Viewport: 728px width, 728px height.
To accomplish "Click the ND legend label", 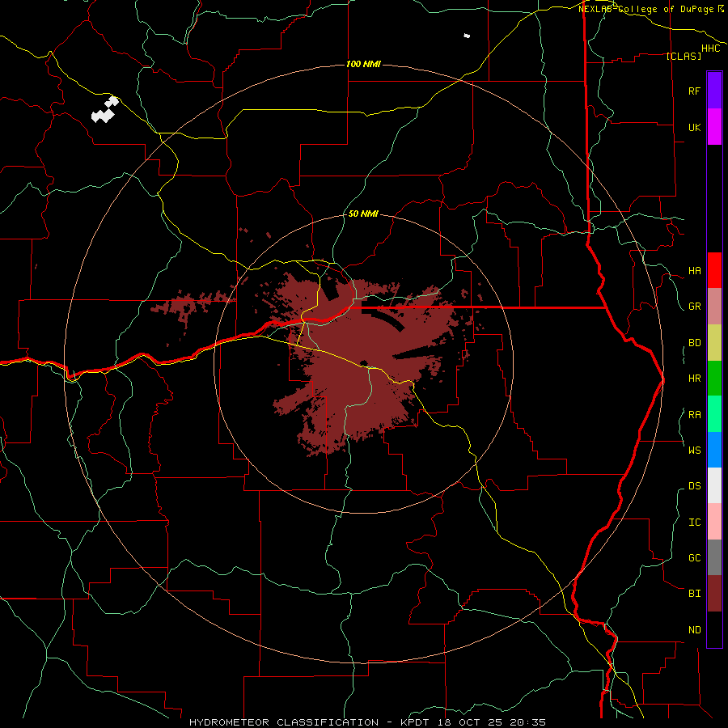I will (694, 629).
